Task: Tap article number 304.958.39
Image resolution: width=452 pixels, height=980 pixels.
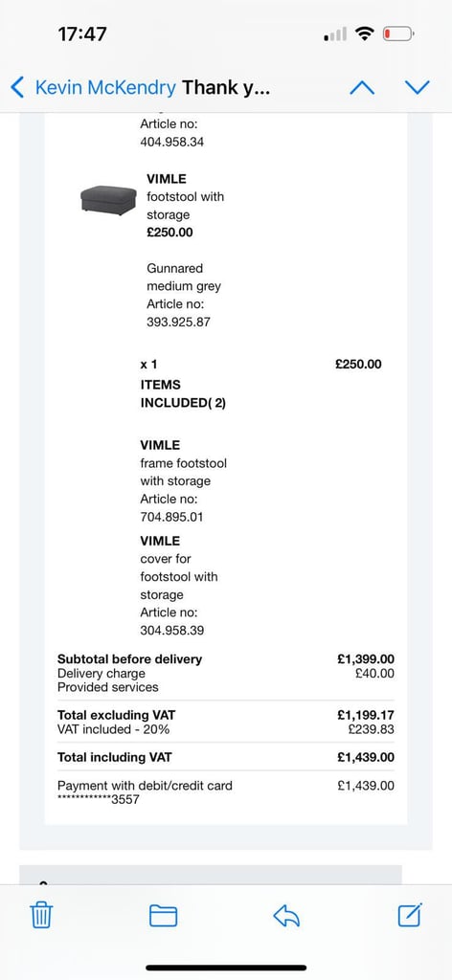Action: pyautogui.click(x=172, y=631)
